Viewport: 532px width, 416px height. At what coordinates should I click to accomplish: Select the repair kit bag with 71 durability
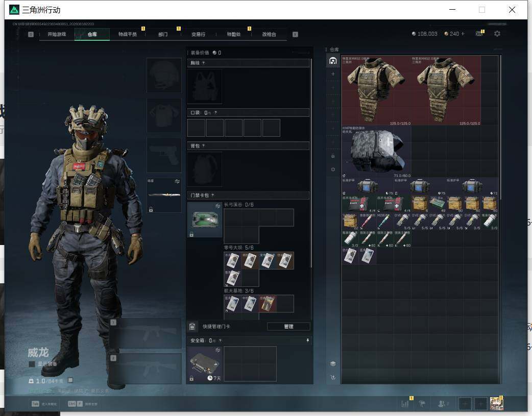click(x=472, y=186)
